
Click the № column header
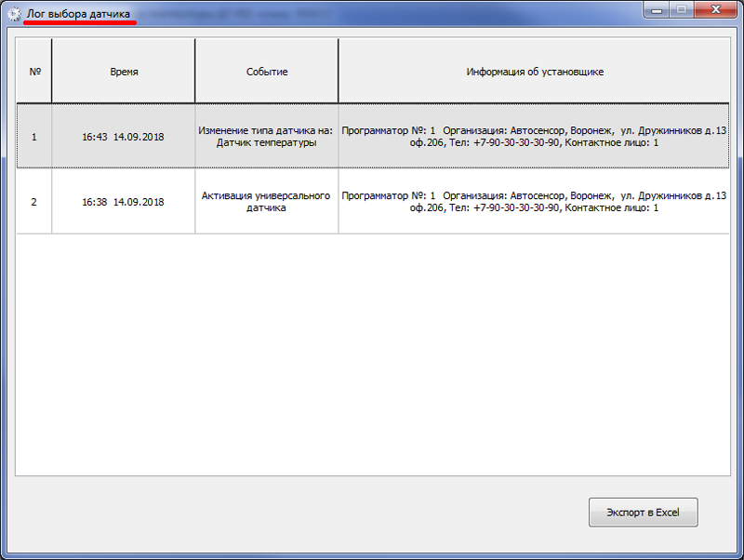[34, 72]
